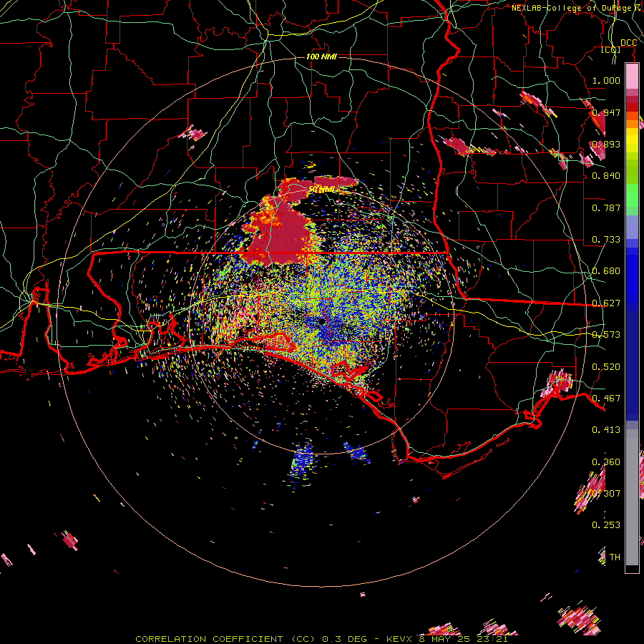The image size is (644, 644).
Task: Click the [CC] legend heading
Action: tap(611, 50)
